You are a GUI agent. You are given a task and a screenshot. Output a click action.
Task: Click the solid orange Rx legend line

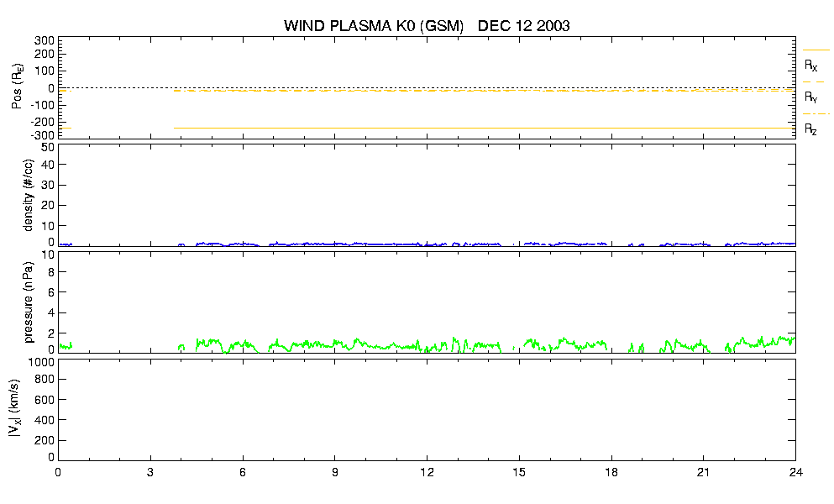click(816, 50)
